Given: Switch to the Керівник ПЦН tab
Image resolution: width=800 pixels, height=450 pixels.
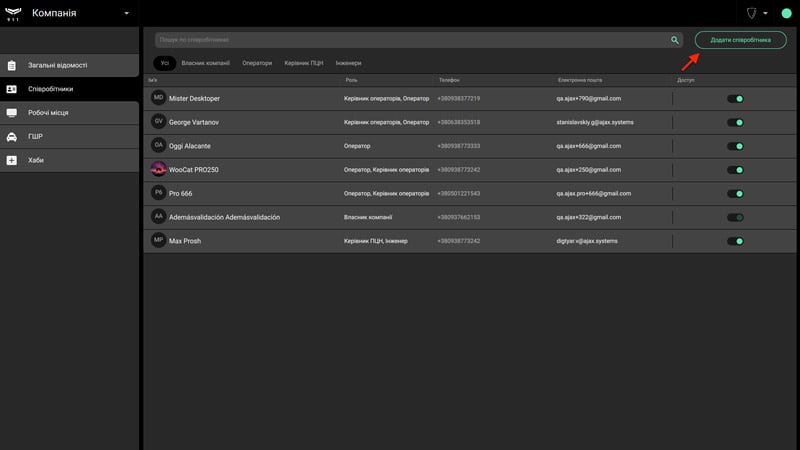Looking at the screenshot, I should click(304, 63).
